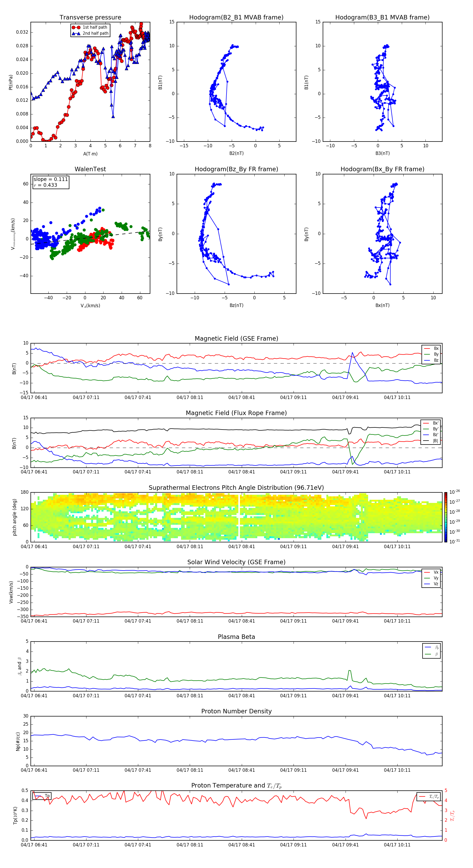Screen dimensions: 473x868
Task: Click the "A(T·m)" x-axis label
Action: 90,154
